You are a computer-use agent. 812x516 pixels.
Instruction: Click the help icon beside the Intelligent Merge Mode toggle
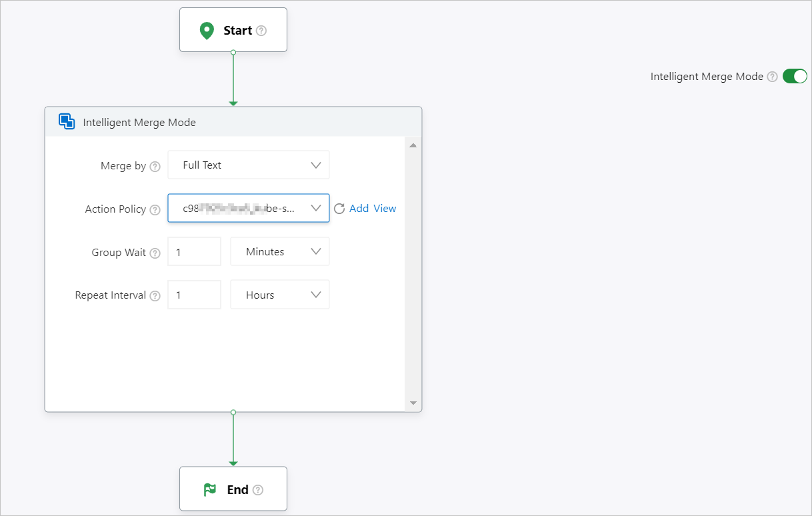[x=772, y=77]
